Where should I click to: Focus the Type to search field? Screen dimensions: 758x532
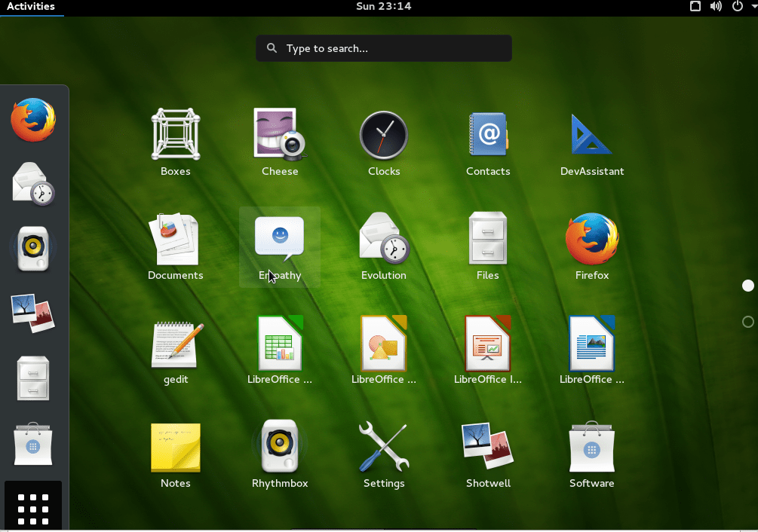392,49
